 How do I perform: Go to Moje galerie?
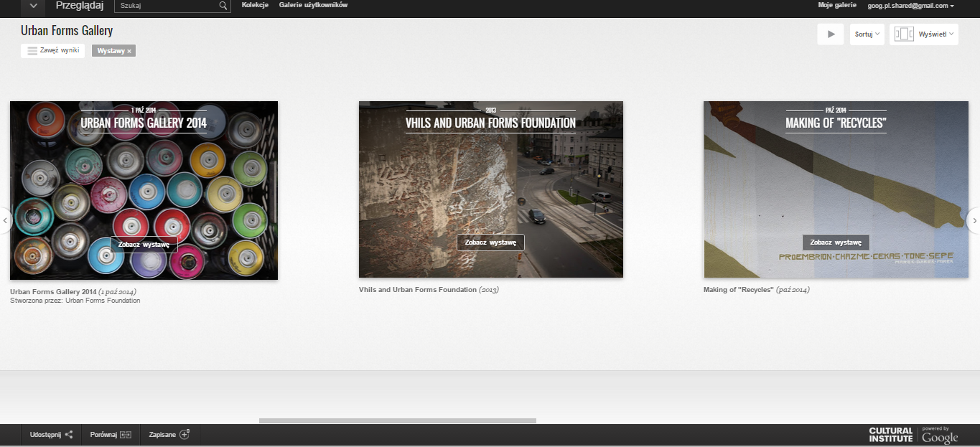(x=837, y=5)
